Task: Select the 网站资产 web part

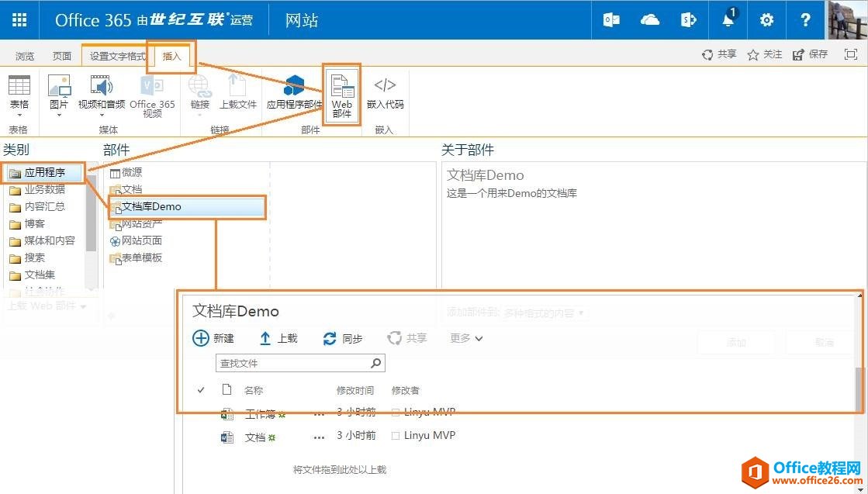Action: (137, 224)
